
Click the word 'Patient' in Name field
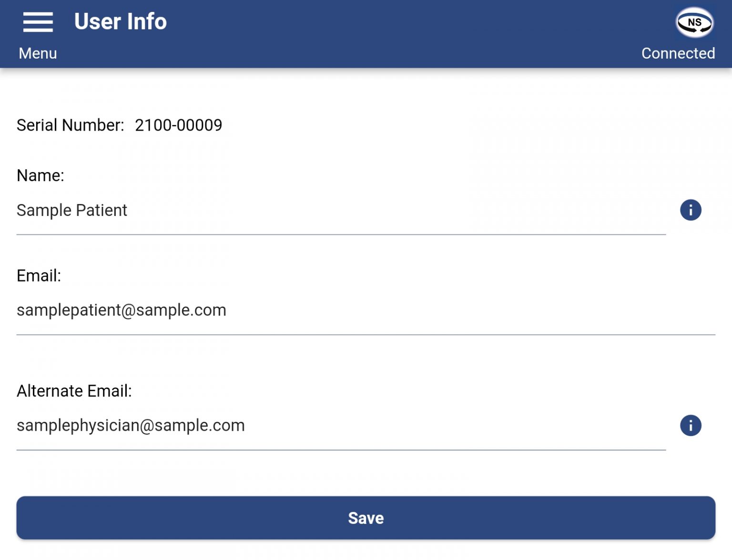point(102,211)
